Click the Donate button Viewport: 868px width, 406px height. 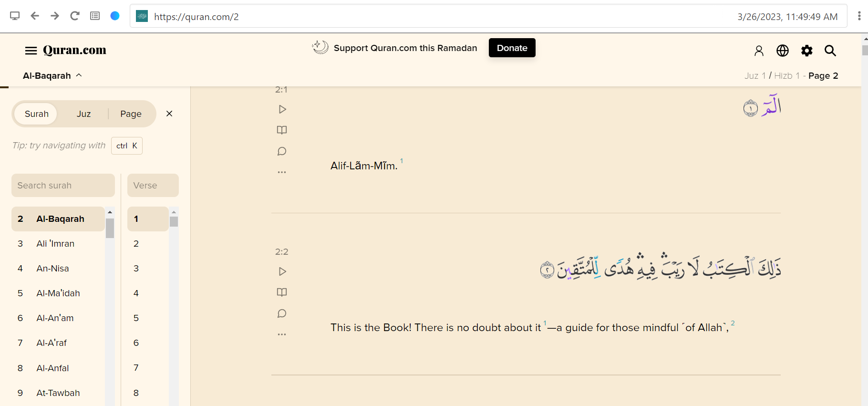[512, 48]
